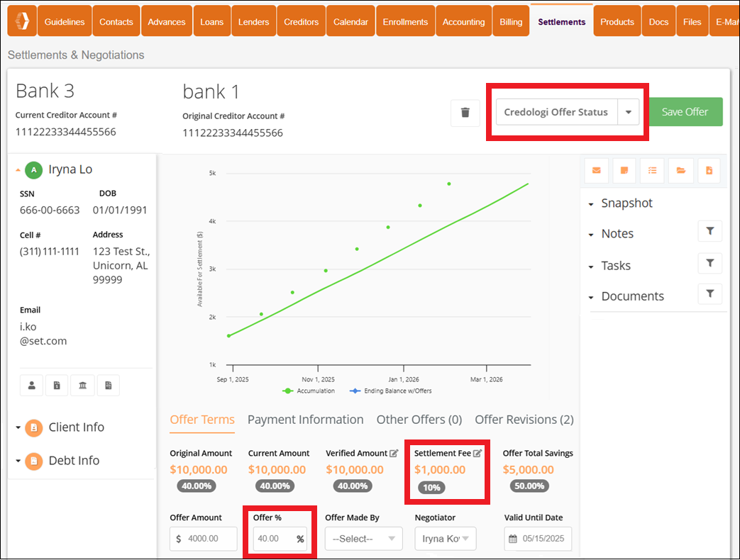Viewport: 740px width, 560px height.
Task: Click the open folder documents icon
Action: click(681, 170)
